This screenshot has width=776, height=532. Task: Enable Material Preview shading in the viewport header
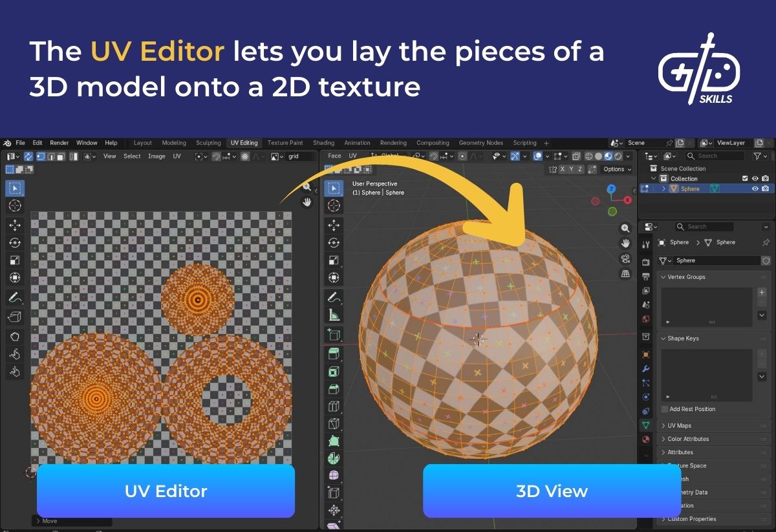[609, 156]
